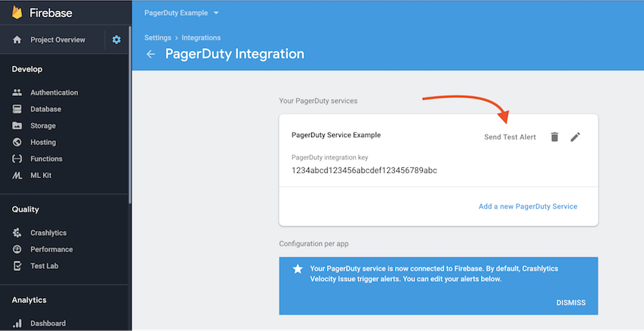644x331 pixels.
Task: Click Add a new PagerDuty Service
Action: point(527,207)
